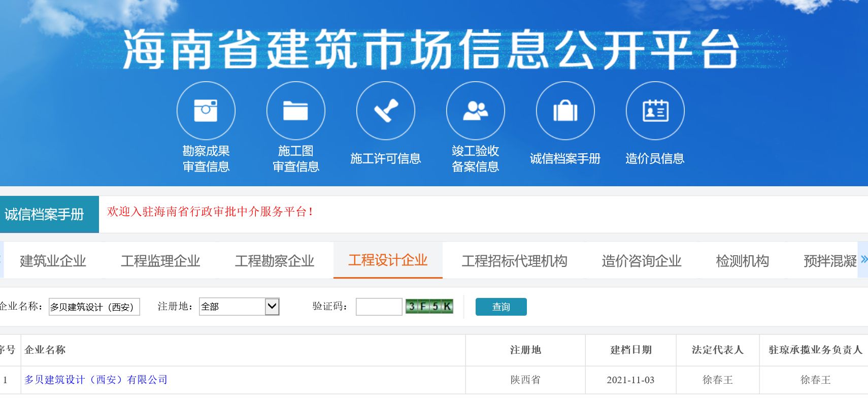Click 徐春王 in 驻琼承揽业务负责人 column
868x405 pixels.
pos(816,380)
